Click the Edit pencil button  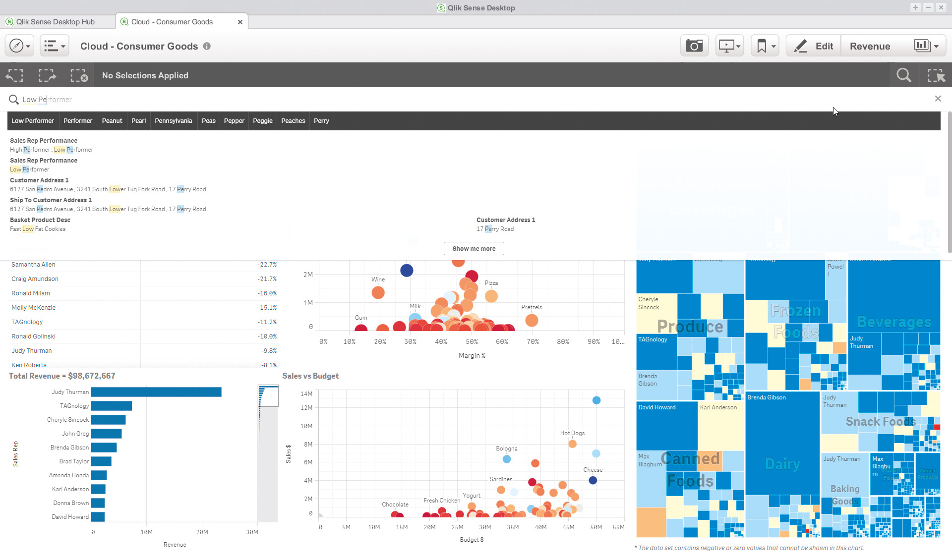point(813,46)
